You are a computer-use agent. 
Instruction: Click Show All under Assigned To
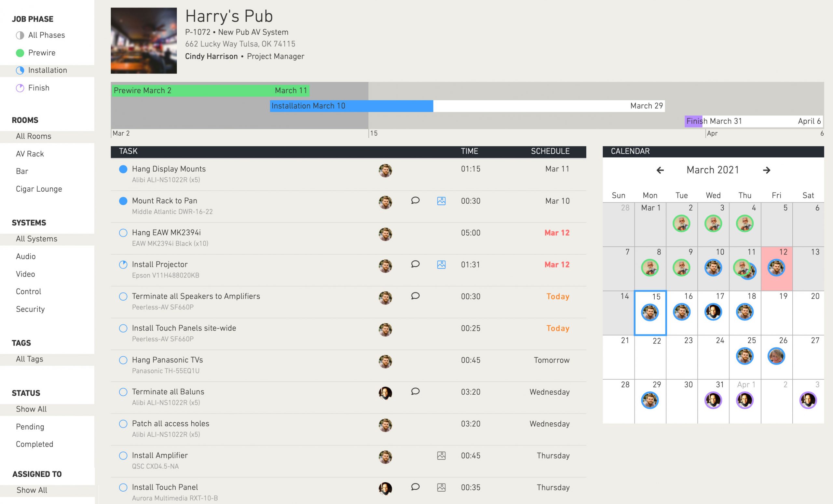47,490
